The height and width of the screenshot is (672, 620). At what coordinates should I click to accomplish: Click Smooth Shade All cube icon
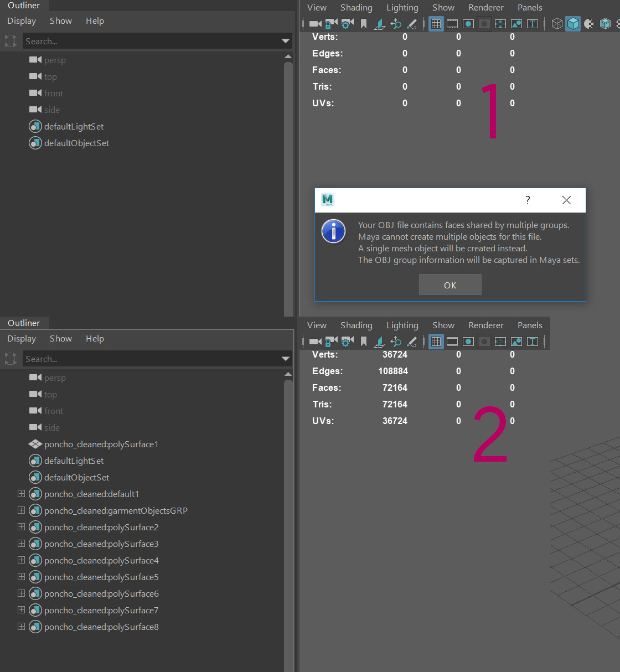click(x=573, y=24)
